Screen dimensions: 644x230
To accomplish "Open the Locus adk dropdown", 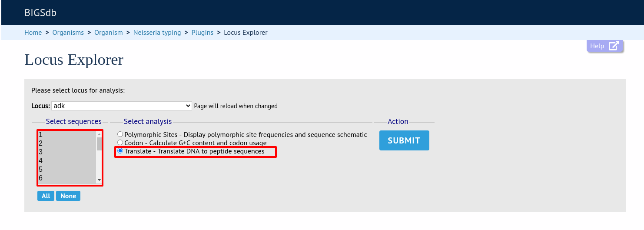I will coord(122,106).
